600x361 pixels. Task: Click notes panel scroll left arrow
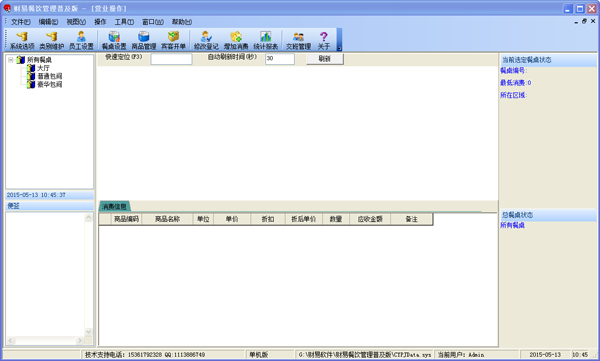10,340
